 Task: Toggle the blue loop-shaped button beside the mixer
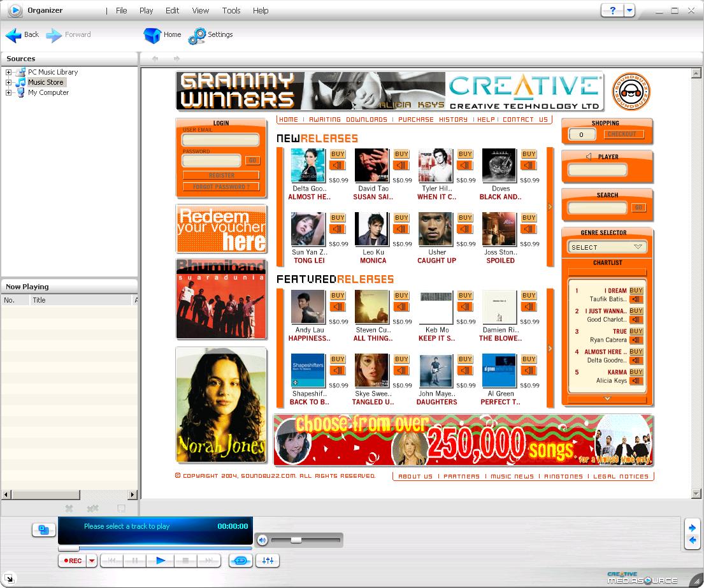241,561
